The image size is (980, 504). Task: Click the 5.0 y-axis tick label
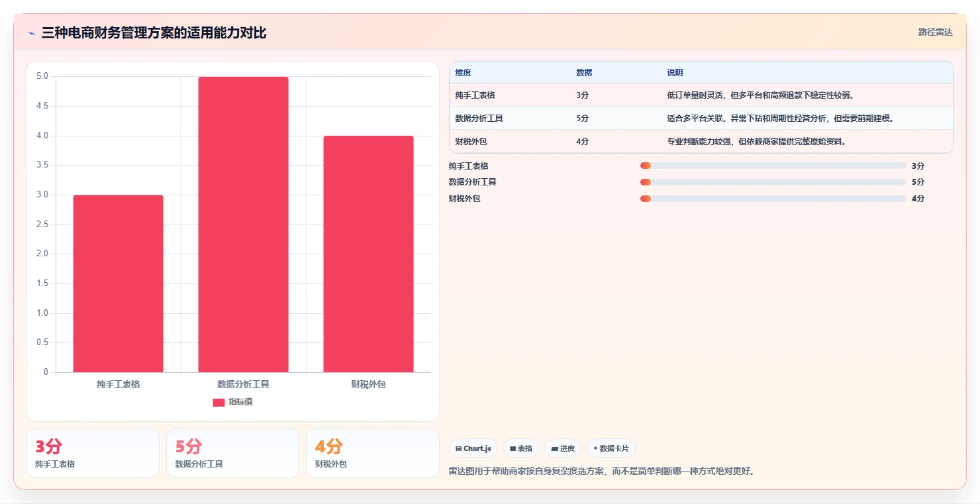(x=42, y=76)
